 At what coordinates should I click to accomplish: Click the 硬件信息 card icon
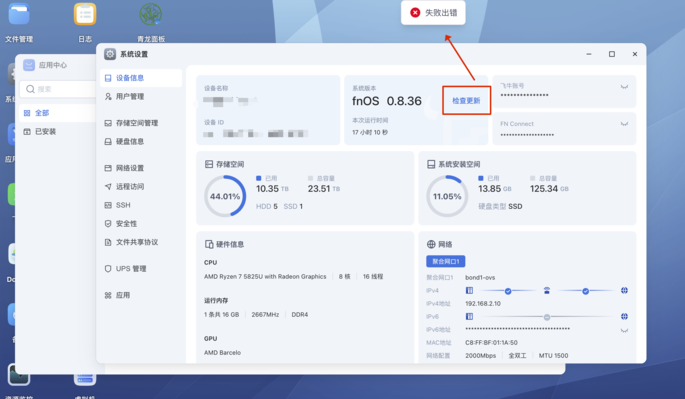(x=209, y=244)
